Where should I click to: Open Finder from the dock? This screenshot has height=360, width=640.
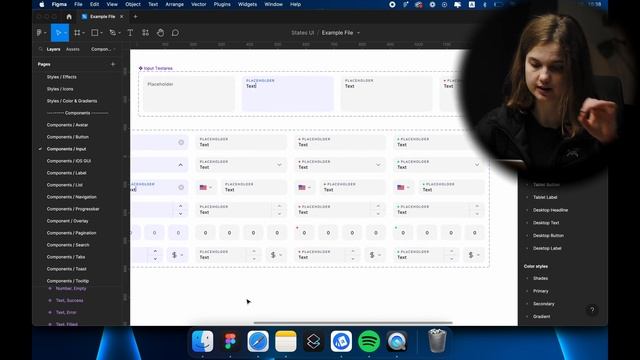click(x=202, y=341)
